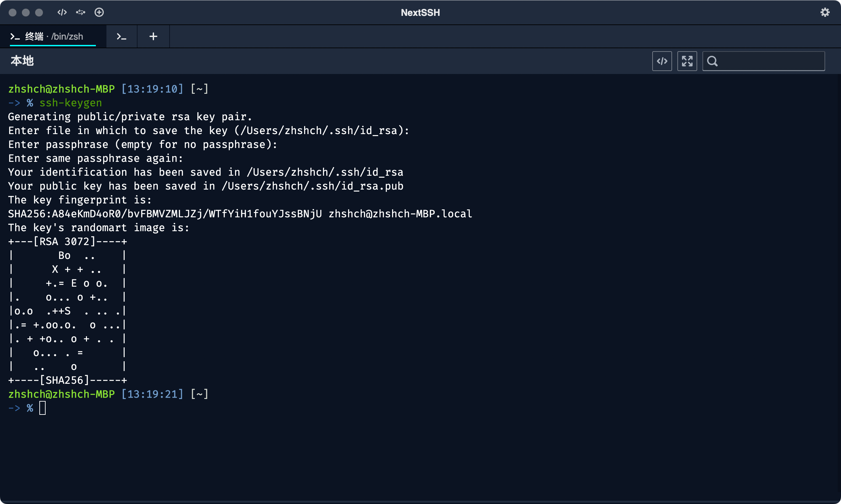Open settings via the gear icon
The width and height of the screenshot is (841, 504).
point(825,13)
